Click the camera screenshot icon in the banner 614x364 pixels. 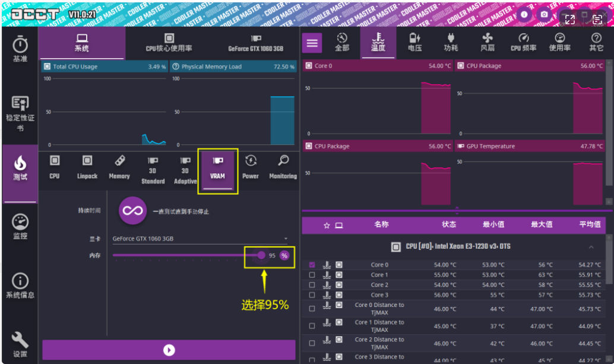545,15
